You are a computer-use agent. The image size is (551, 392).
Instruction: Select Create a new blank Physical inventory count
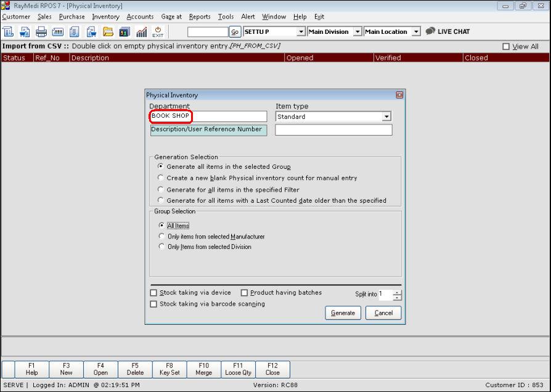pos(161,178)
